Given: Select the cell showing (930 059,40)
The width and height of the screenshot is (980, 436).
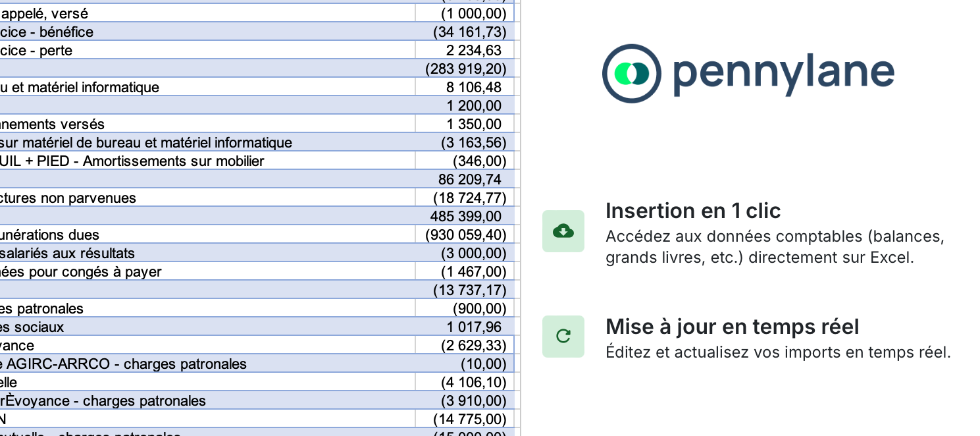Looking at the screenshot, I should pos(466,235).
